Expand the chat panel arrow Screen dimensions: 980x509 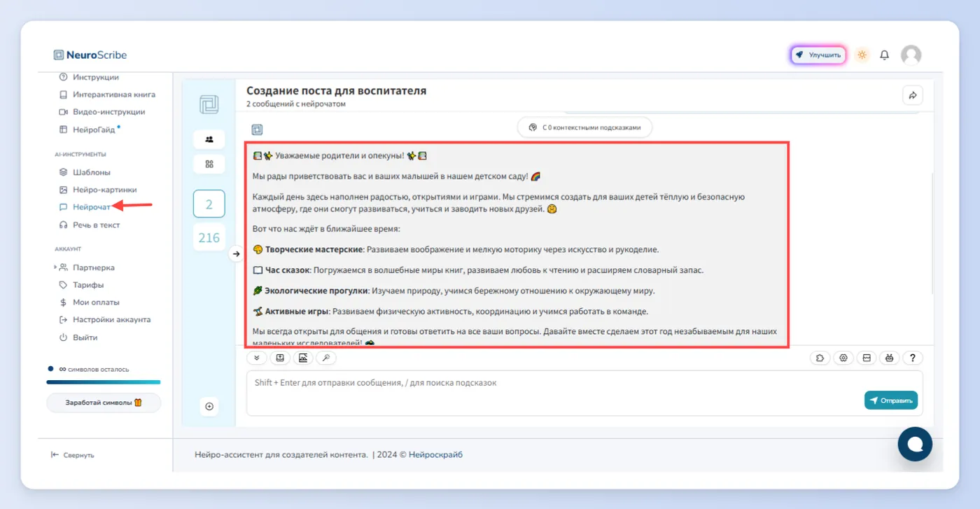click(x=236, y=253)
